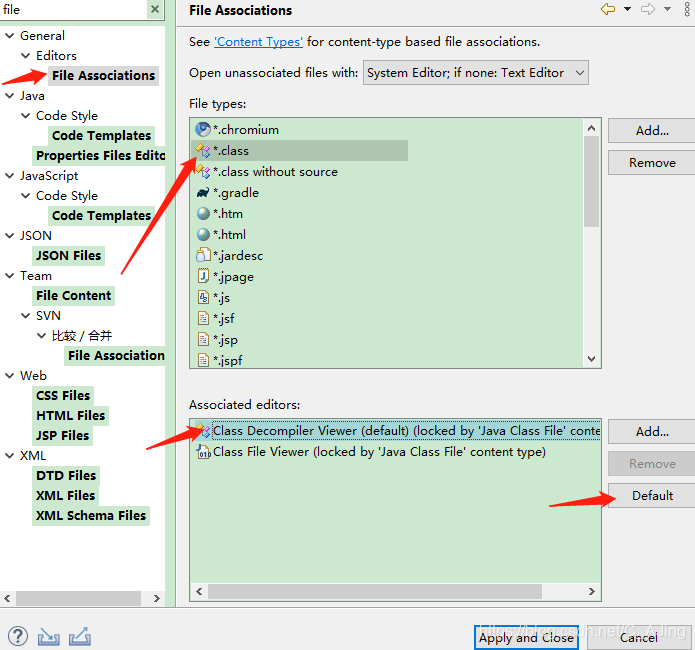695x650 pixels.
Task: Click the Class Decompiler Viewer icon
Action: (203, 431)
